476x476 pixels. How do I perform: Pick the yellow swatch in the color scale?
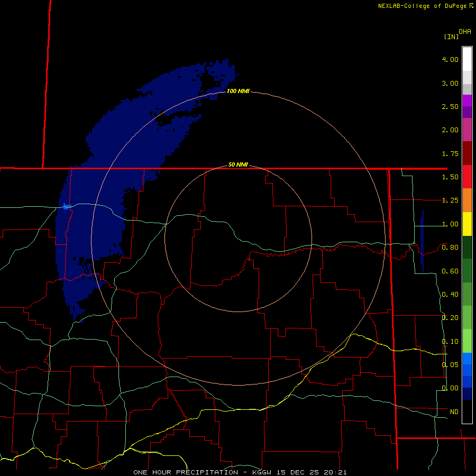coord(467,224)
